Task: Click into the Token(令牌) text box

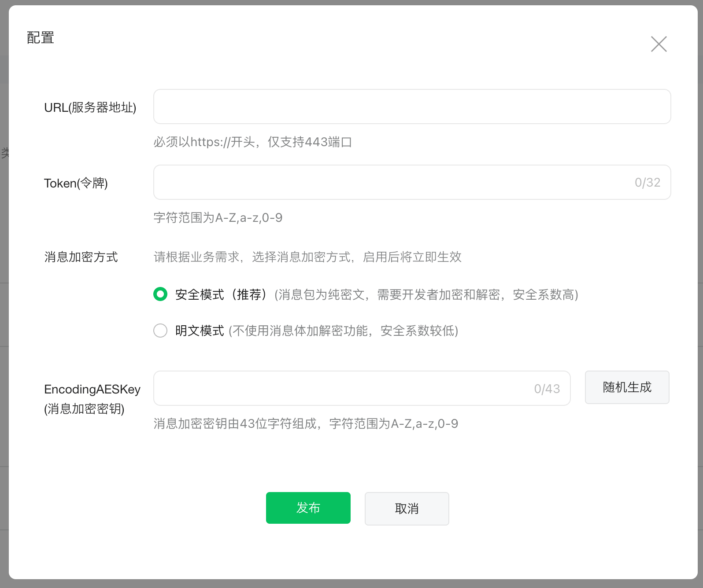Action: [392, 182]
